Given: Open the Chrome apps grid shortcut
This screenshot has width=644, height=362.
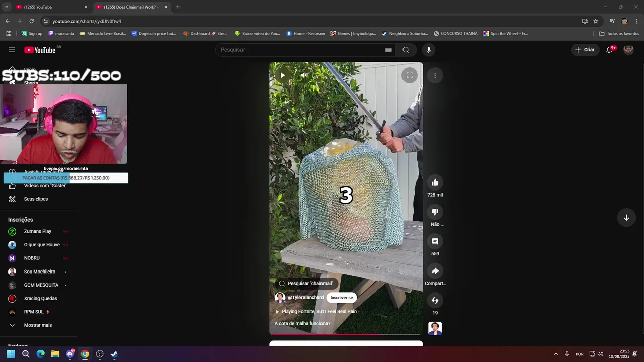Looking at the screenshot, I should point(9,34).
